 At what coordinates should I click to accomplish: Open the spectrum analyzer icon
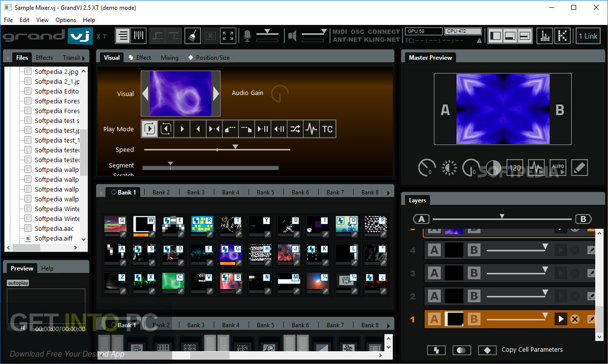[545, 36]
